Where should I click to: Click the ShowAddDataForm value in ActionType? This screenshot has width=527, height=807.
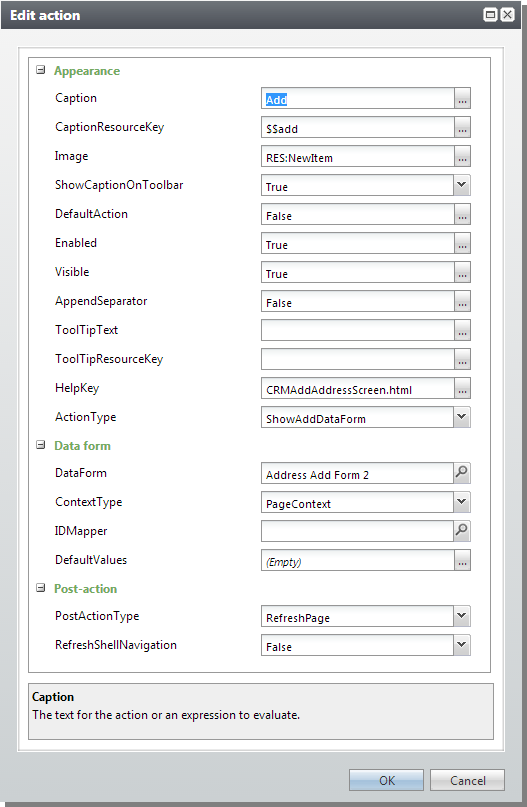315,419
